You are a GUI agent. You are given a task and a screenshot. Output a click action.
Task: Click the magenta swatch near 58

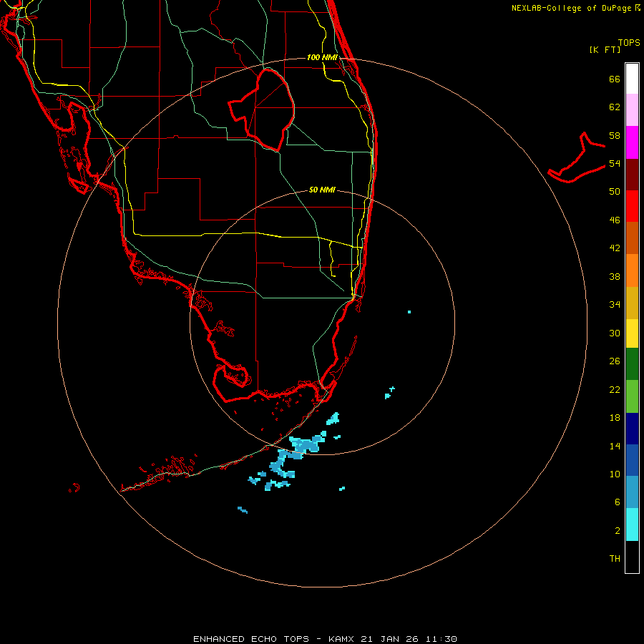click(632, 142)
